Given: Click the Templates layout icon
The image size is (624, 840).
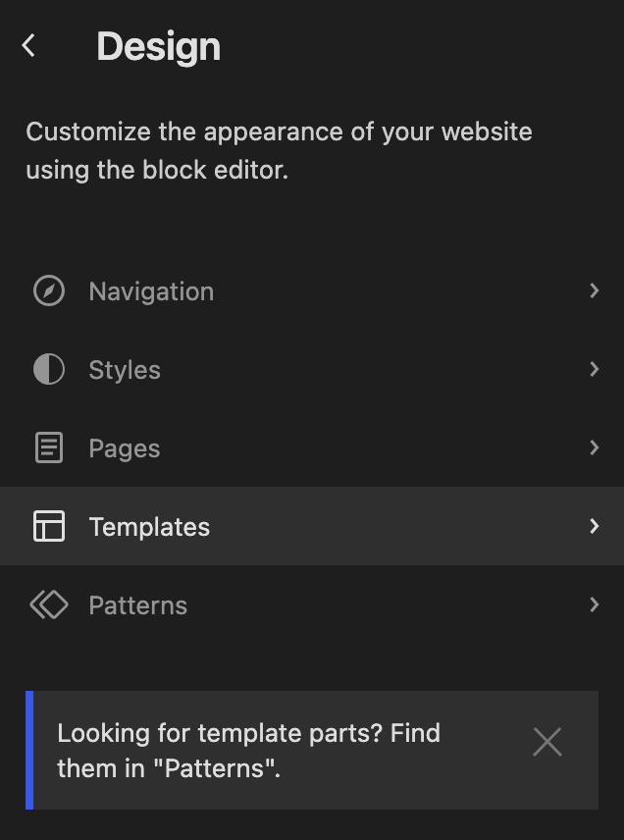Looking at the screenshot, I should click(48, 527).
